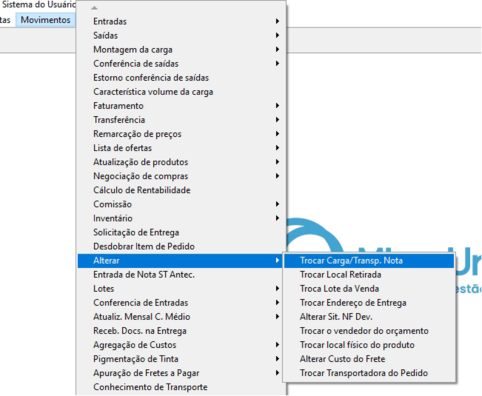The width and height of the screenshot is (482, 396).
Task: Open the Lista de ofertas submenu
Action: (182, 148)
